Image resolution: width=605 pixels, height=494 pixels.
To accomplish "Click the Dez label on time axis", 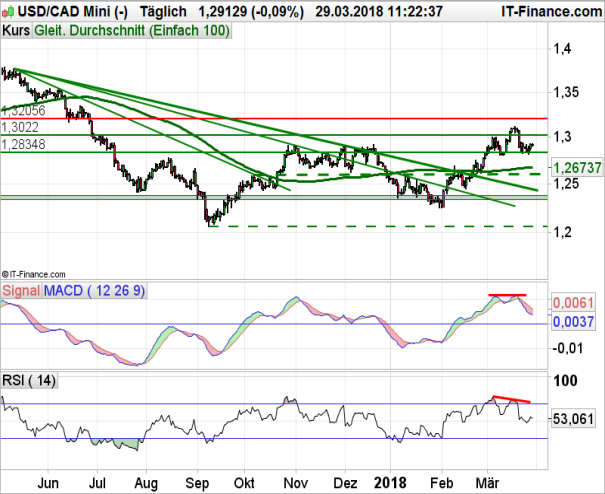I will pos(345,483).
